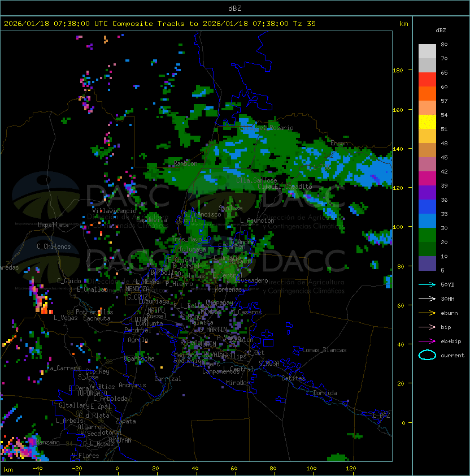Click the 'La_Carrera' place label
Image resolution: width=470 pixels, height=476 pixels.
point(63,368)
